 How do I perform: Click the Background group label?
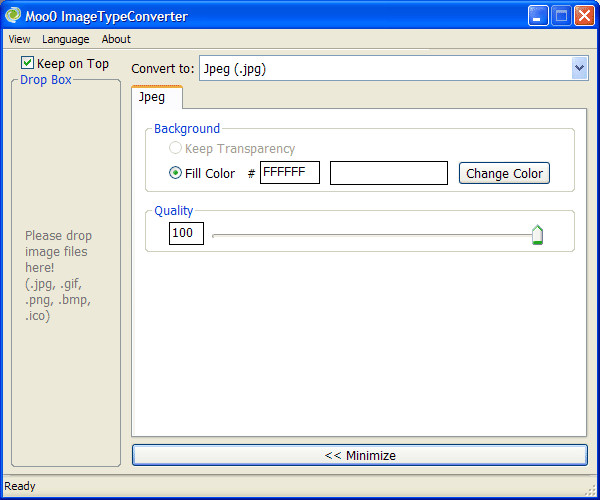[x=187, y=129]
